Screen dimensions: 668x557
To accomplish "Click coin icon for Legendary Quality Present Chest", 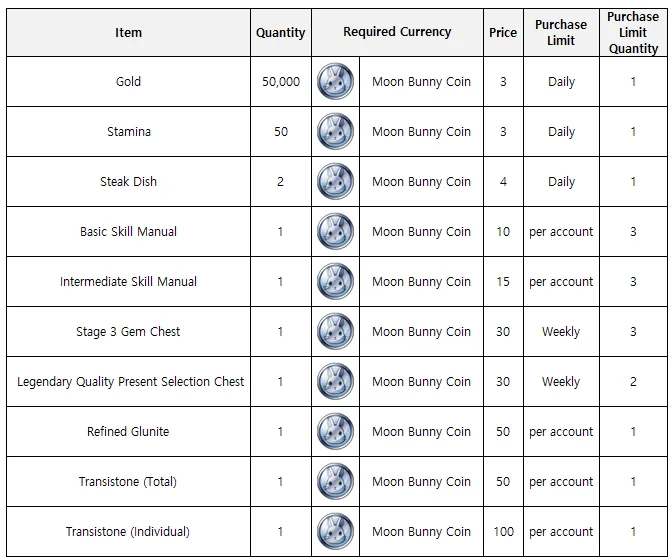I will point(336,382).
